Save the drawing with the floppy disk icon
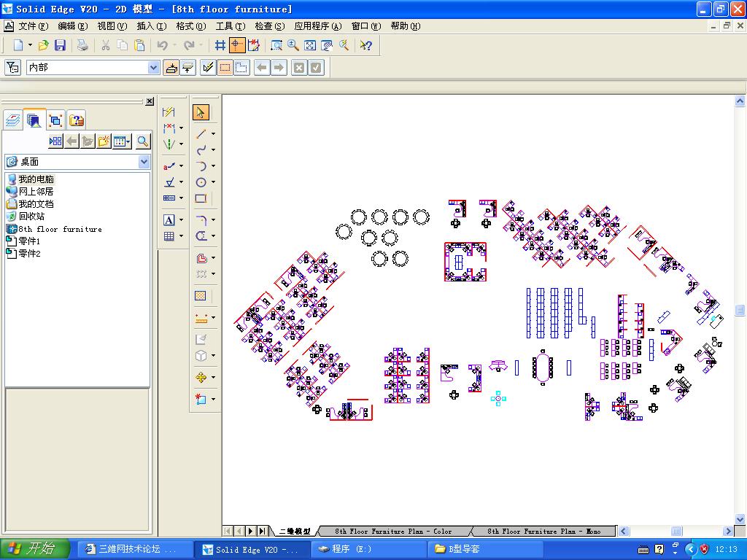This screenshot has width=747, height=560. 60,45
